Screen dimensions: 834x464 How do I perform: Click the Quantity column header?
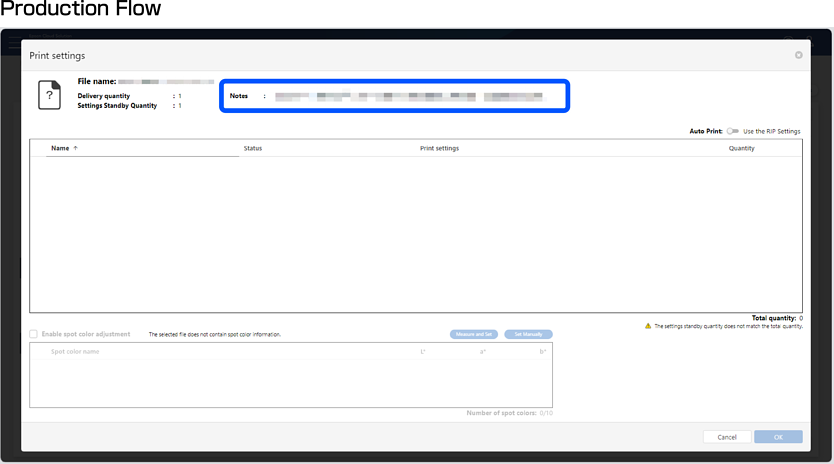pyautogui.click(x=741, y=148)
